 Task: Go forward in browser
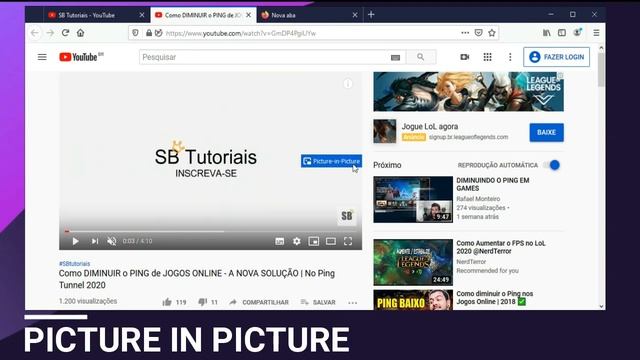point(50,33)
